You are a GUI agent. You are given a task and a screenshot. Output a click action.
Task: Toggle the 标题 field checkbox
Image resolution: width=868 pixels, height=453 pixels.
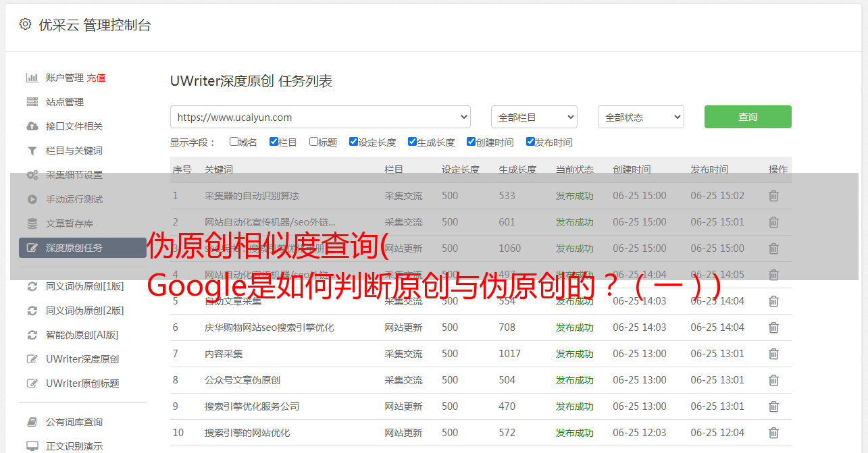(313, 142)
